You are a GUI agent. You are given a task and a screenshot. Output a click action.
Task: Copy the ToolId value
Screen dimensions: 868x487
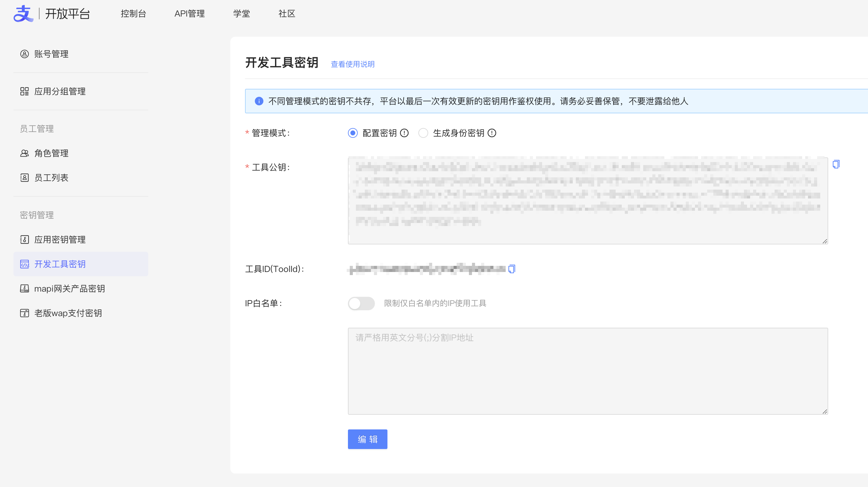pyautogui.click(x=512, y=269)
